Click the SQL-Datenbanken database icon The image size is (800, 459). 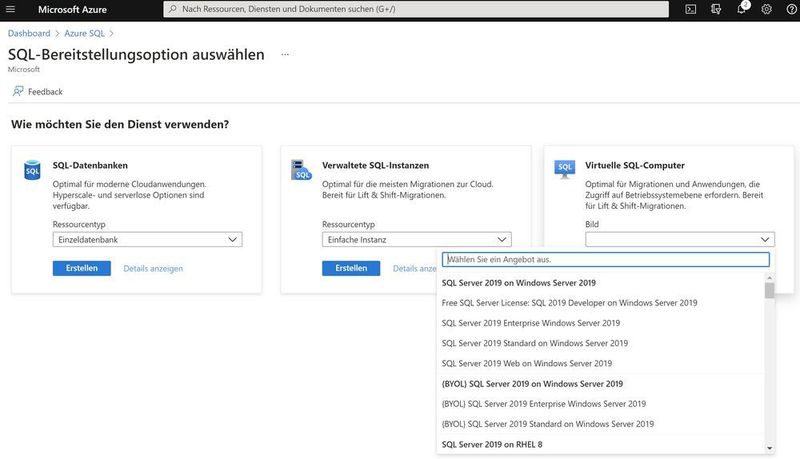tap(32, 170)
